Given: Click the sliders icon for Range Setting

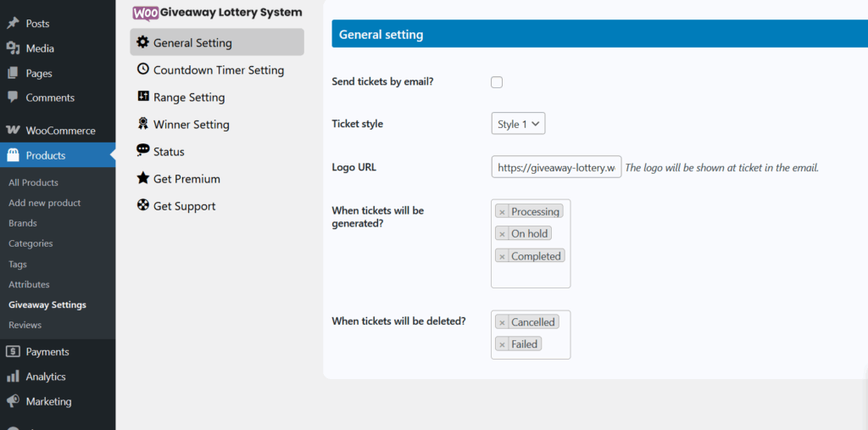Looking at the screenshot, I should 142,97.
